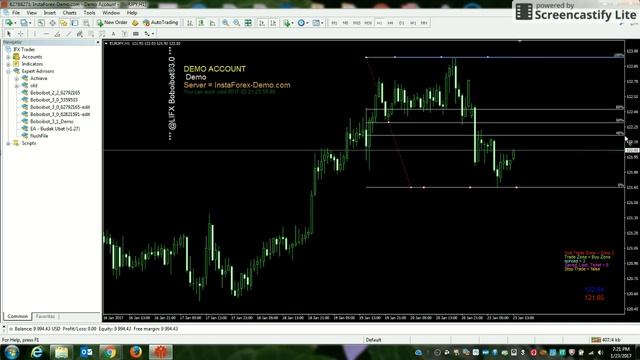
Task: Open the File menu
Action: 16,13
